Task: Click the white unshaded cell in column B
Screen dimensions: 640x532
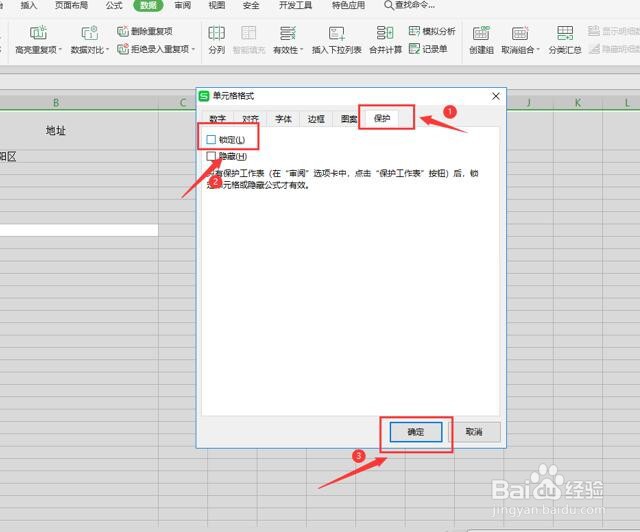Action: tap(79, 230)
